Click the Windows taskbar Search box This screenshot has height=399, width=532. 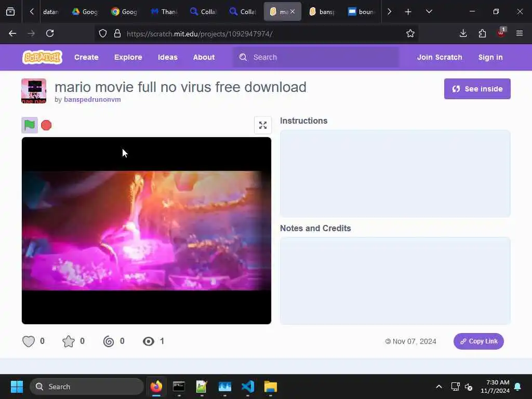pos(87,387)
